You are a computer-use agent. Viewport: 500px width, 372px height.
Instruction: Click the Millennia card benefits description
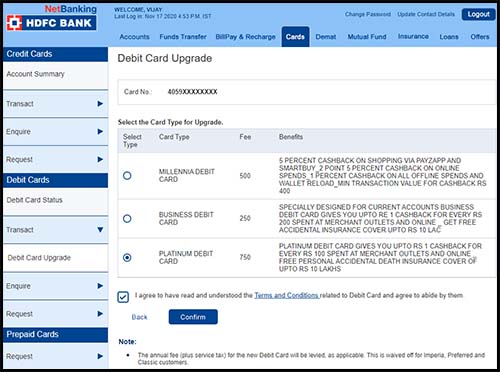(x=382, y=176)
